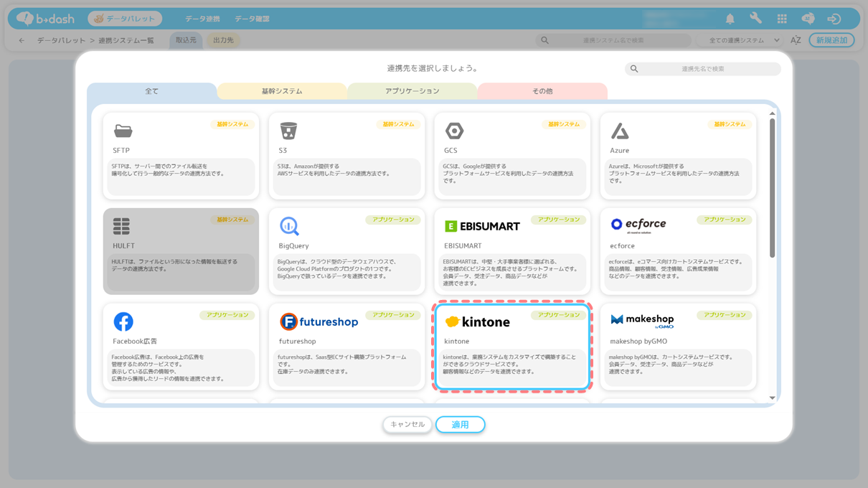Click the makeshop byGMO card title text
The width and height of the screenshot is (868, 488).
coord(638,342)
